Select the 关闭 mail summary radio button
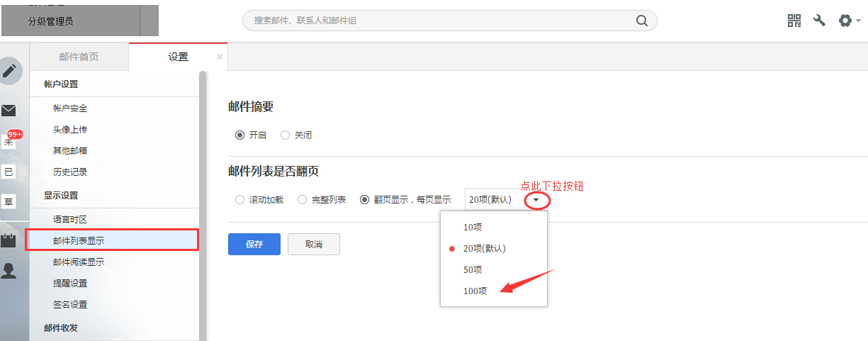Image resolution: width=868 pixels, height=341 pixels. point(286,135)
